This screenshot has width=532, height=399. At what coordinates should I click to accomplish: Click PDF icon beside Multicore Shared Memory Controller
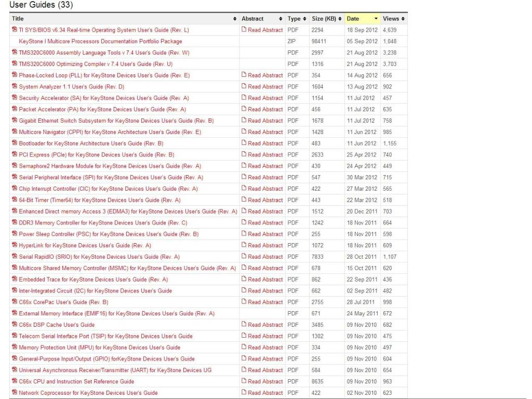[14, 268]
